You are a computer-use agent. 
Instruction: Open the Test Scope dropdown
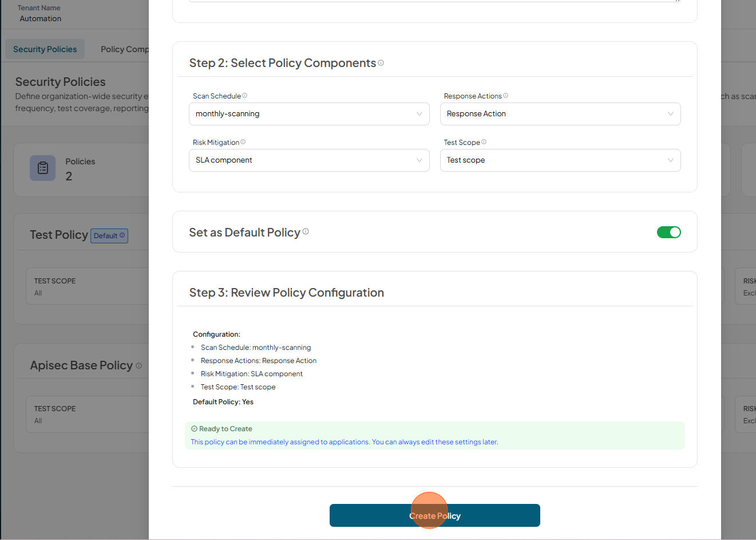pos(560,160)
